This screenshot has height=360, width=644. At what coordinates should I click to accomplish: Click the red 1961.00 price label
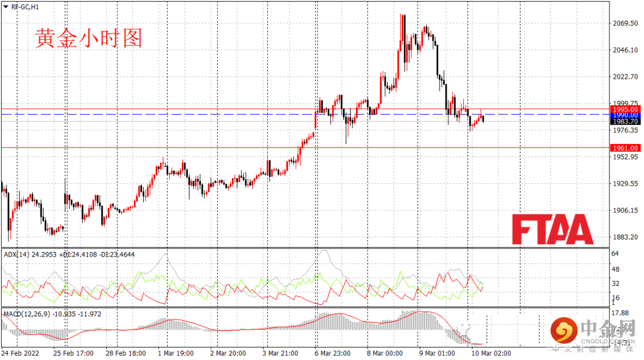[626, 147]
